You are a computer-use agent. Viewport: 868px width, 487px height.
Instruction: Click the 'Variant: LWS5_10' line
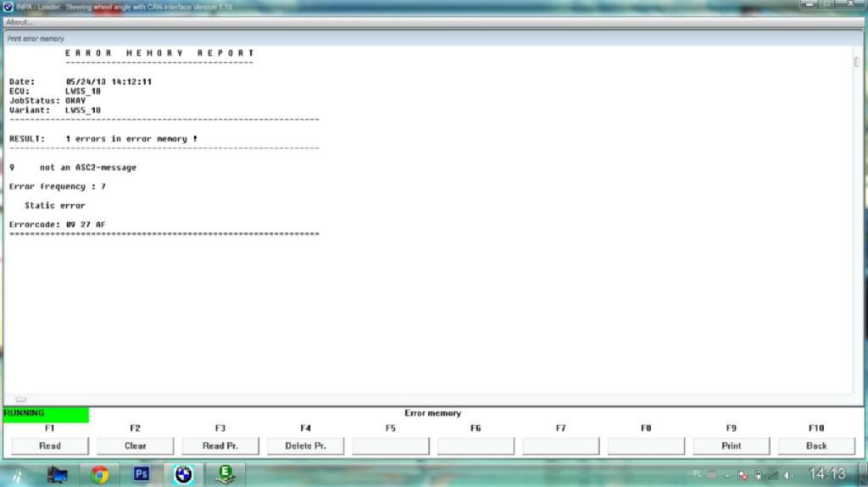tap(55, 110)
